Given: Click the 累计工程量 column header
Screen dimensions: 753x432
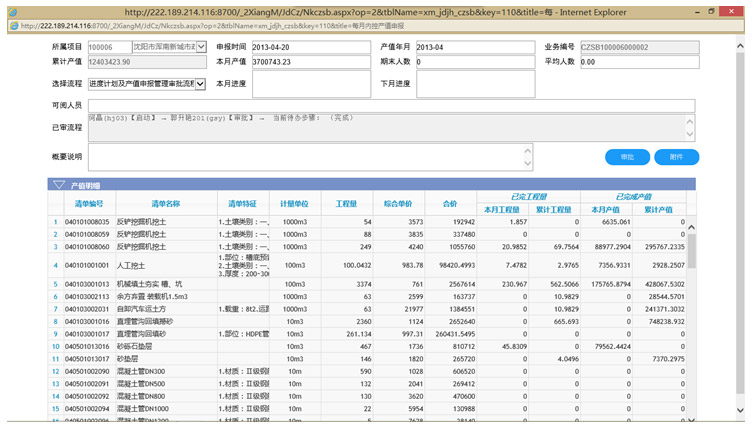Looking at the screenshot, I should [554, 210].
